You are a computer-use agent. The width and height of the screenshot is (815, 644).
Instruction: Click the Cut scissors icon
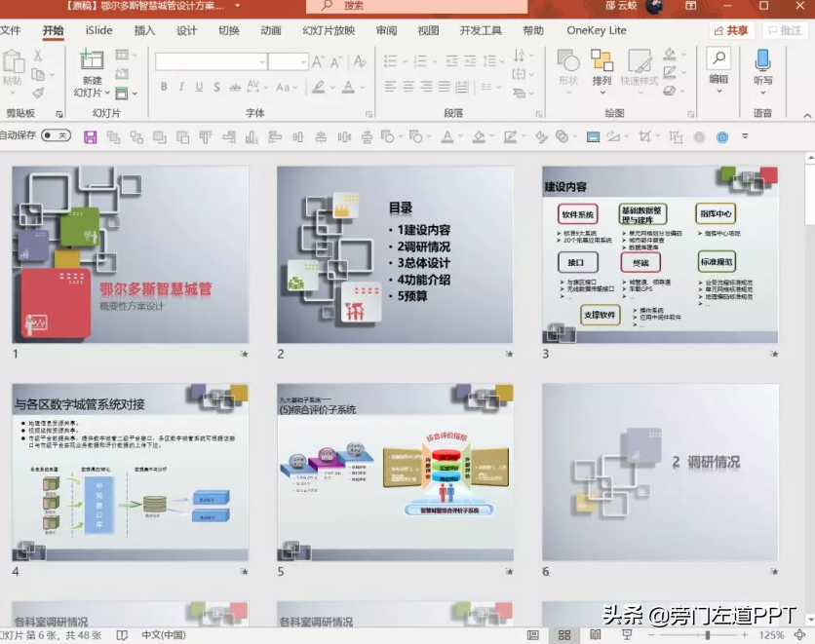coord(37,56)
